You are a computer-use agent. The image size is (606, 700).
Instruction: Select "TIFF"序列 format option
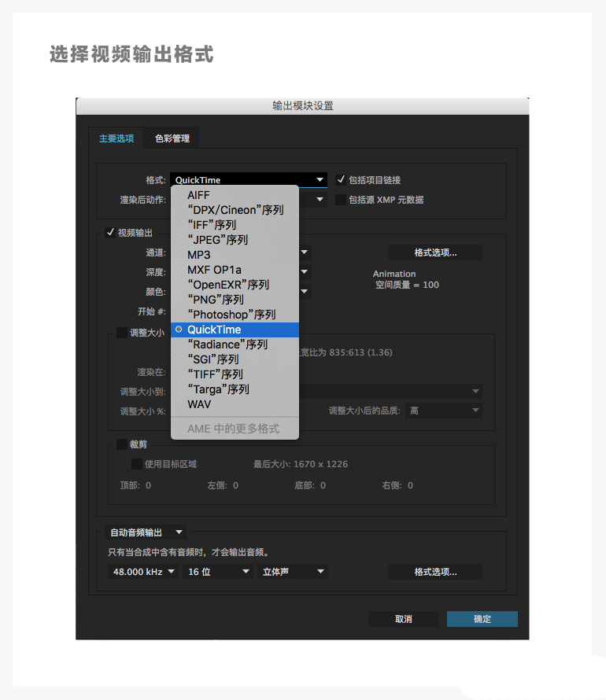(x=235, y=374)
